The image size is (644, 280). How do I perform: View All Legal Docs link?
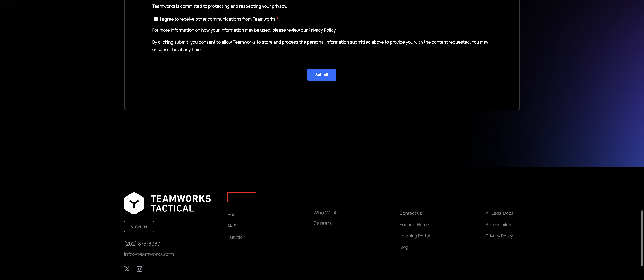point(499,213)
